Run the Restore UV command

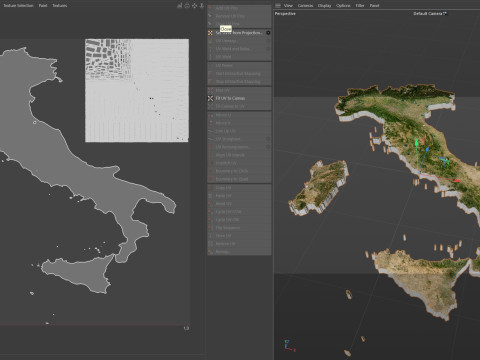(x=239, y=244)
